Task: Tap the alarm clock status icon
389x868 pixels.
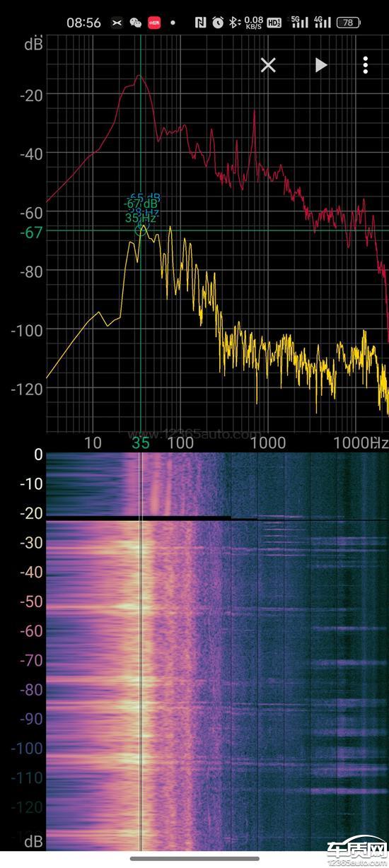Action: pos(218,23)
